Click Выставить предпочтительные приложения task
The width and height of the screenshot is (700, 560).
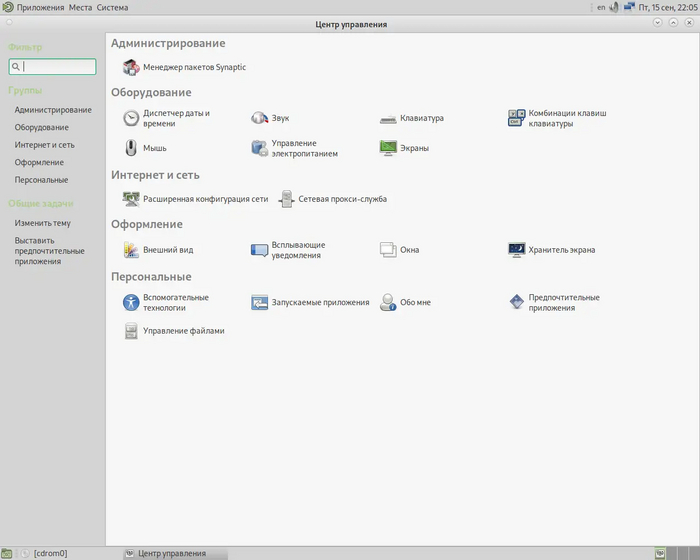coord(50,251)
